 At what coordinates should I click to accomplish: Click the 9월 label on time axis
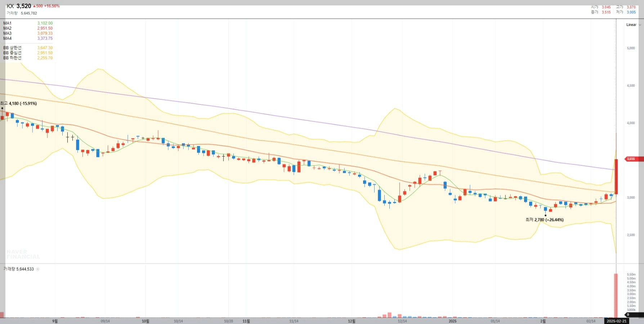55,321
